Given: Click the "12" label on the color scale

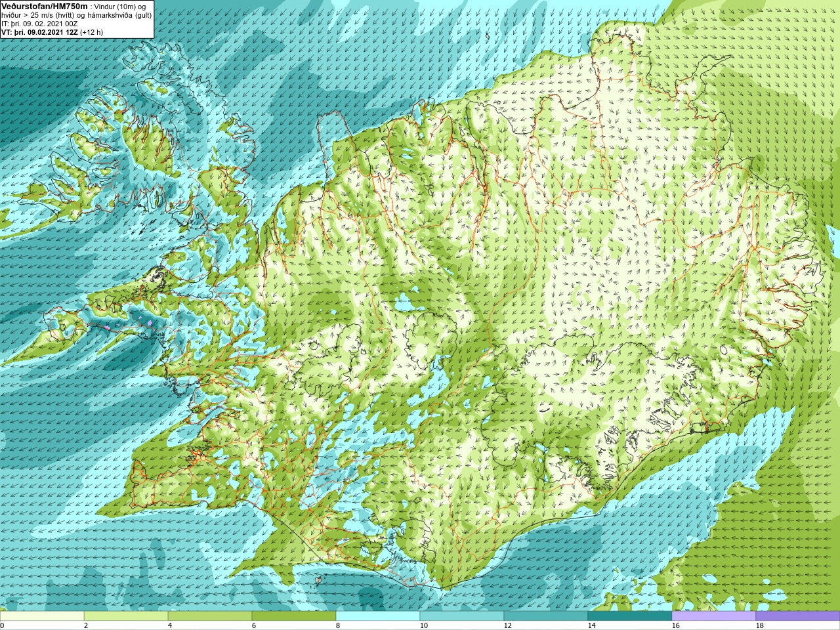Looking at the screenshot, I should point(507,625).
